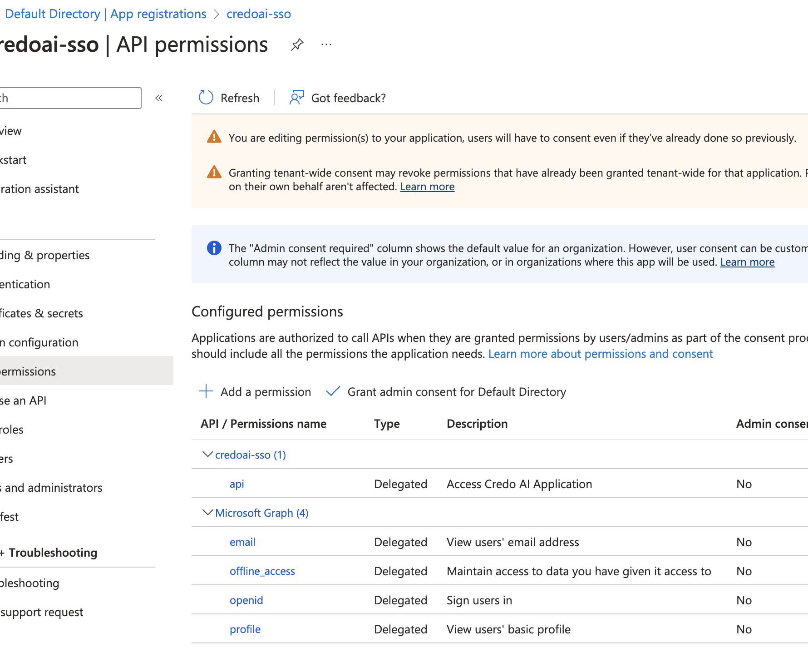Open Learn more about permissions and consent link

coord(601,354)
